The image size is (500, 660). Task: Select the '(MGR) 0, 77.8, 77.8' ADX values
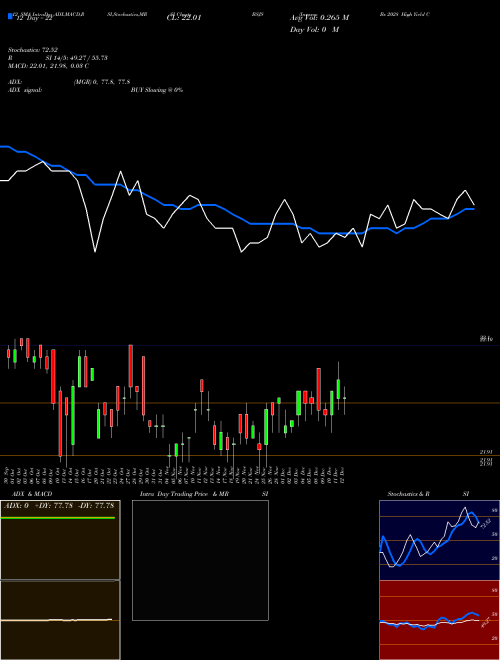tap(102, 82)
